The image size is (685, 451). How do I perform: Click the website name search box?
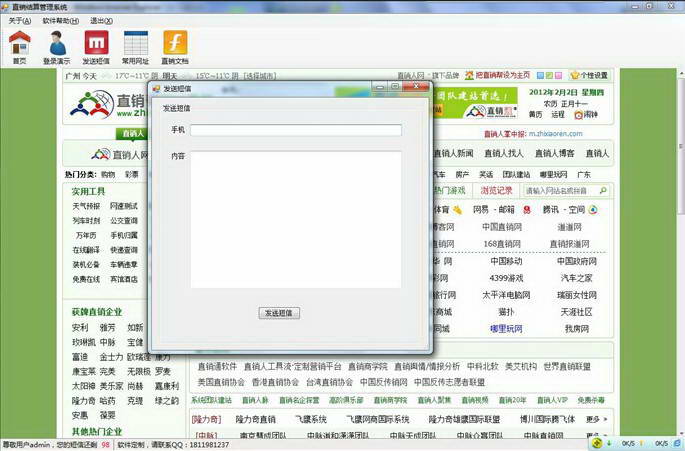click(x=561, y=191)
